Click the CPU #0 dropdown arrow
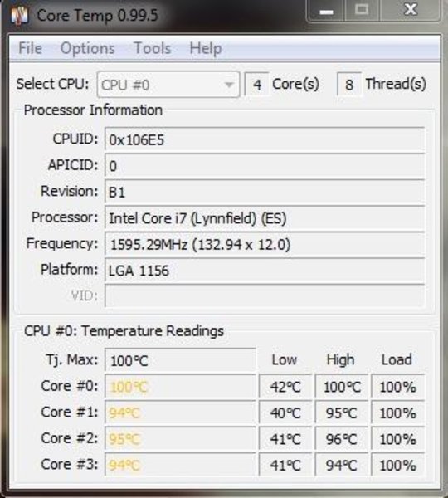 point(229,85)
